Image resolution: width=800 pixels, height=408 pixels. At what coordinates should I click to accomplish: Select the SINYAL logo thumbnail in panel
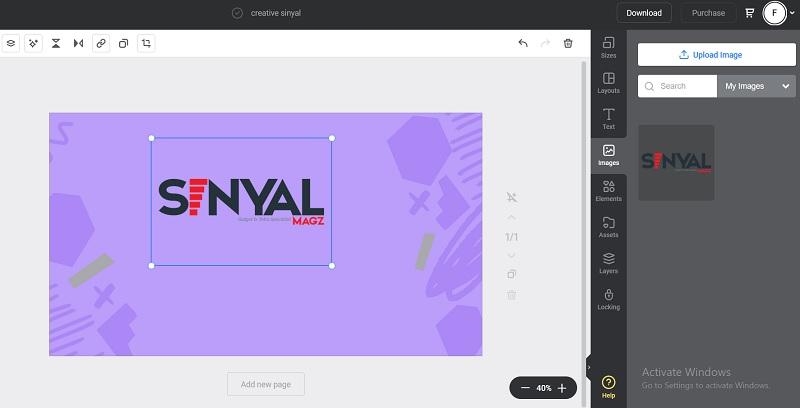click(x=676, y=162)
